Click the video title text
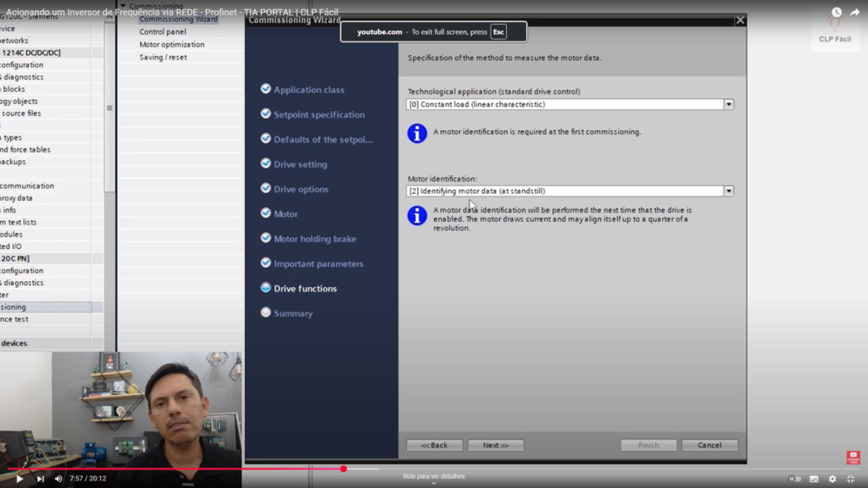 point(172,12)
